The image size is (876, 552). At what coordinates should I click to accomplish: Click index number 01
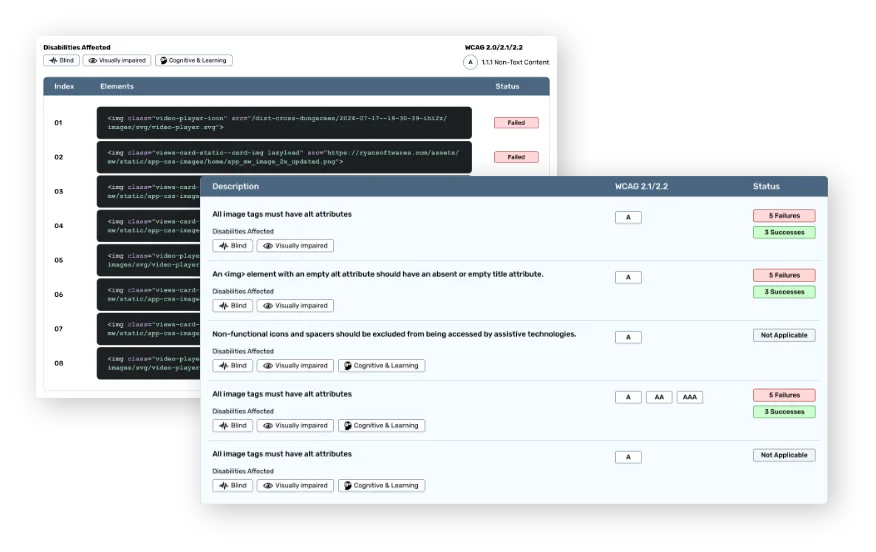coord(59,123)
